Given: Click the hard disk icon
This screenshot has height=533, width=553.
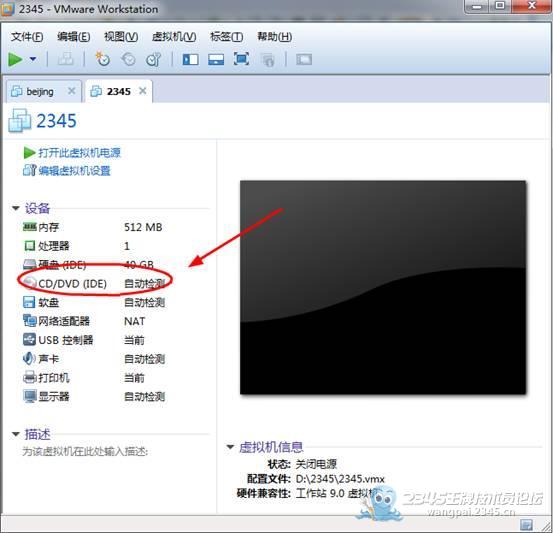Looking at the screenshot, I should coord(29,265).
